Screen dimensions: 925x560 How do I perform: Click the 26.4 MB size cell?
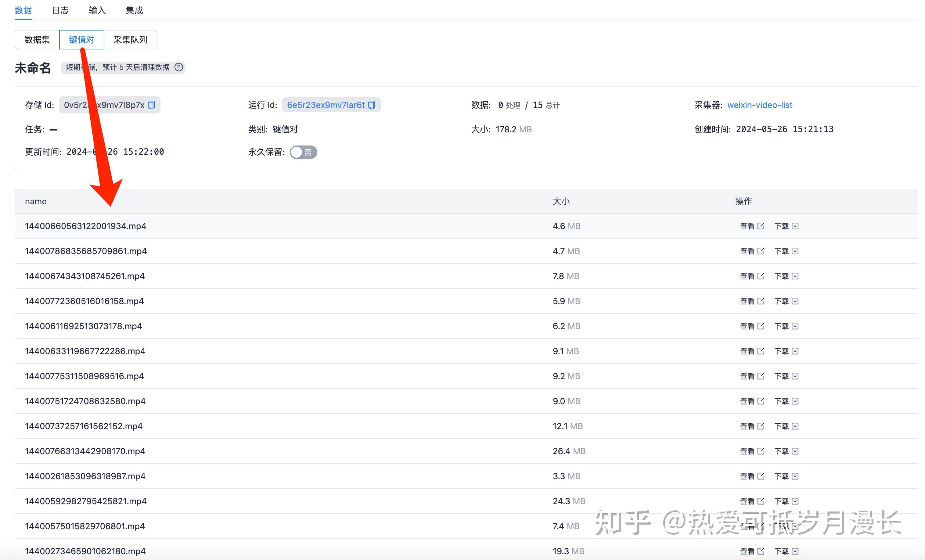[x=569, y=451]
